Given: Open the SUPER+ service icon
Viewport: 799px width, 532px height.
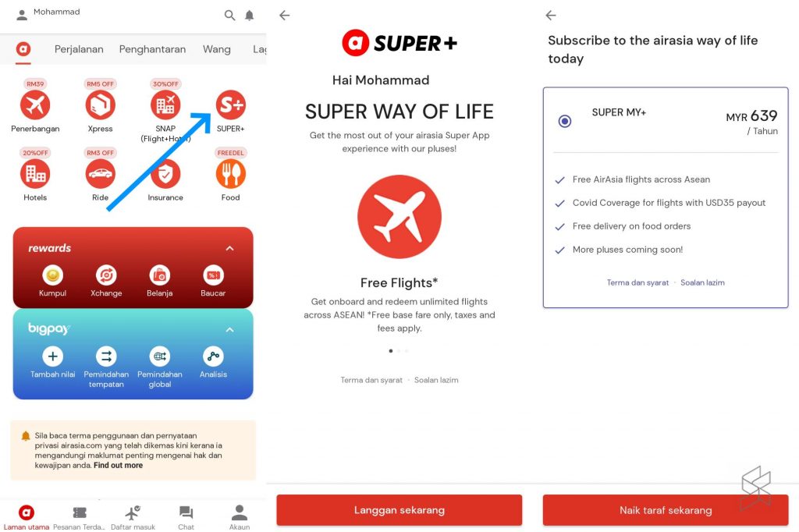Looking at the screenshot, I should click(231, 105).
